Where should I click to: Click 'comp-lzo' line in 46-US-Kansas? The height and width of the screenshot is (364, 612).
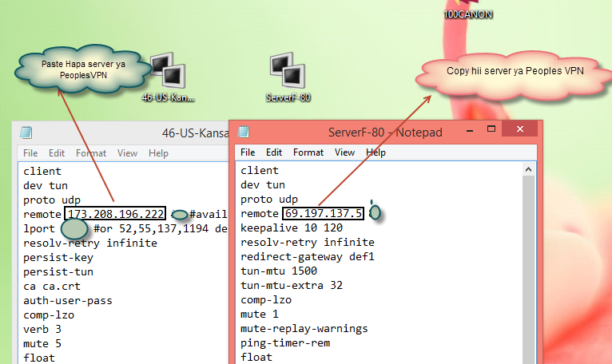tap(49, 315)
